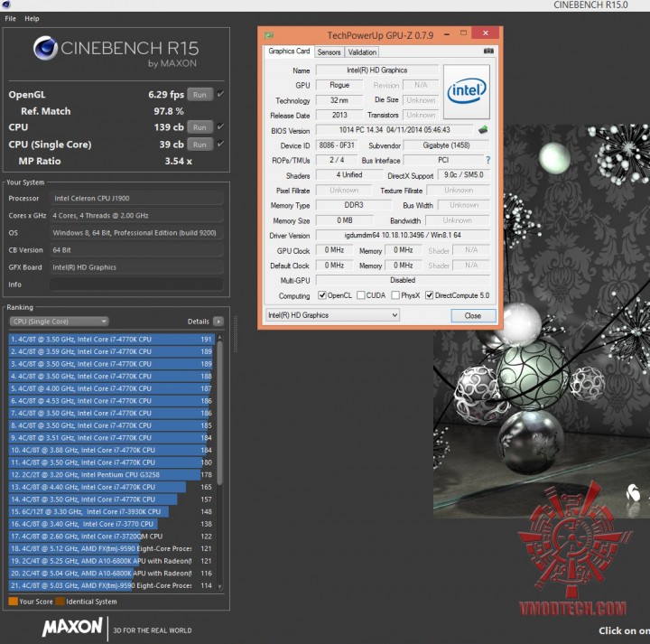Check the CUDA checkbox
650x644 pixels.
pos(360,295)
